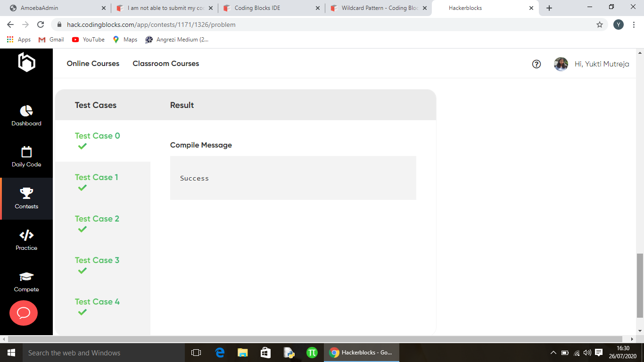
Task: Switch to Coding Blocks IDE tab
Action: click(x=272, y=8)
